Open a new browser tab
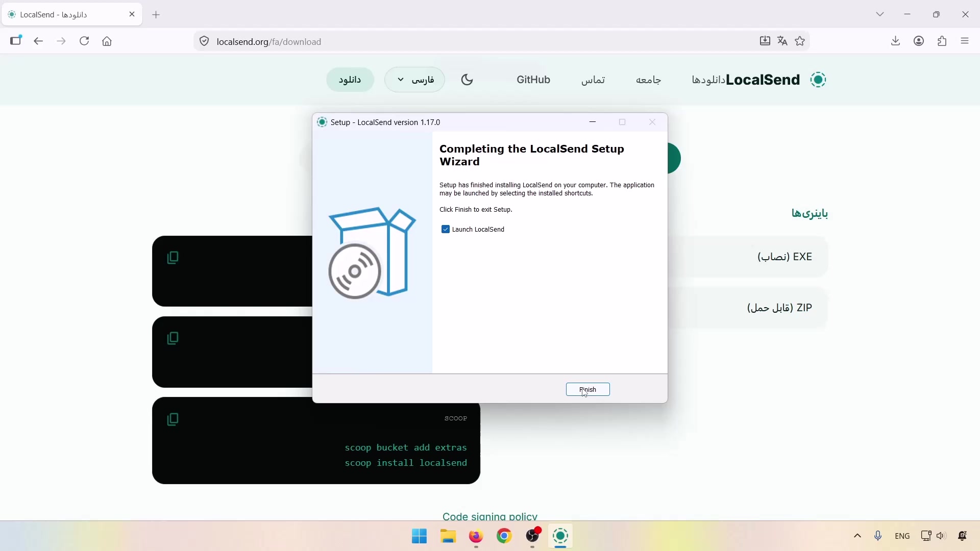980x551 pixels. pyautogui.click(x=156, y=15)
